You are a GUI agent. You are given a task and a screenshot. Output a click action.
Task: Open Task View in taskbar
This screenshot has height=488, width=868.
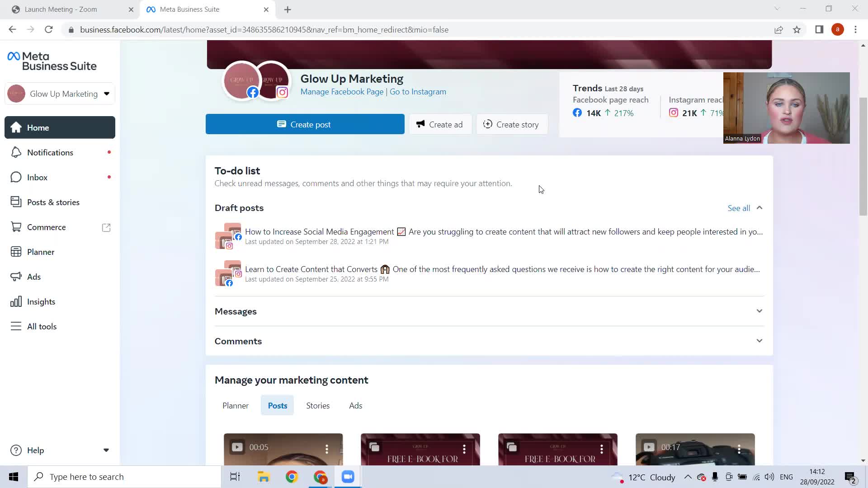point(235,477)
